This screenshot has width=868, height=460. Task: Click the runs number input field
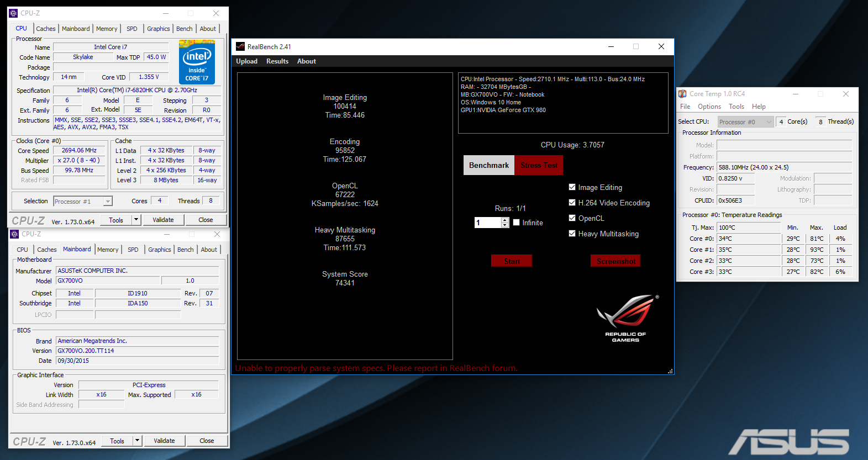coord(488,223)
